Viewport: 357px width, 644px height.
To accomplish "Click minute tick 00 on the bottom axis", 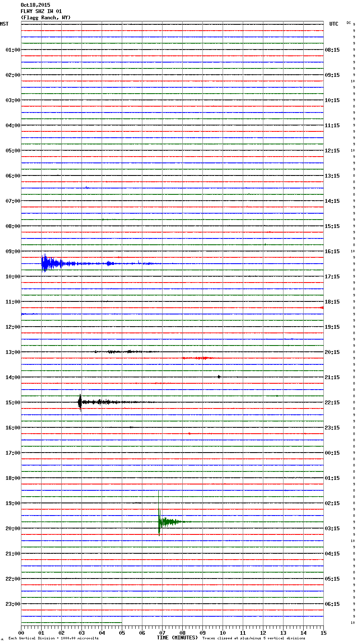I will click(21, 633).
